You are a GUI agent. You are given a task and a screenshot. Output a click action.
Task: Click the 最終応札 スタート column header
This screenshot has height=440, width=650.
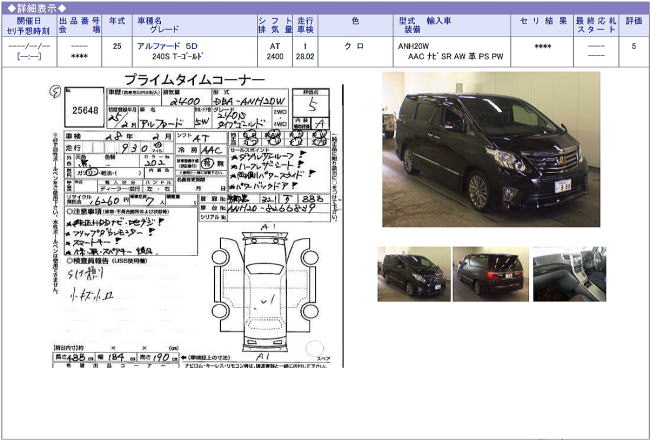pyautogui.click(x=596, y=25)
